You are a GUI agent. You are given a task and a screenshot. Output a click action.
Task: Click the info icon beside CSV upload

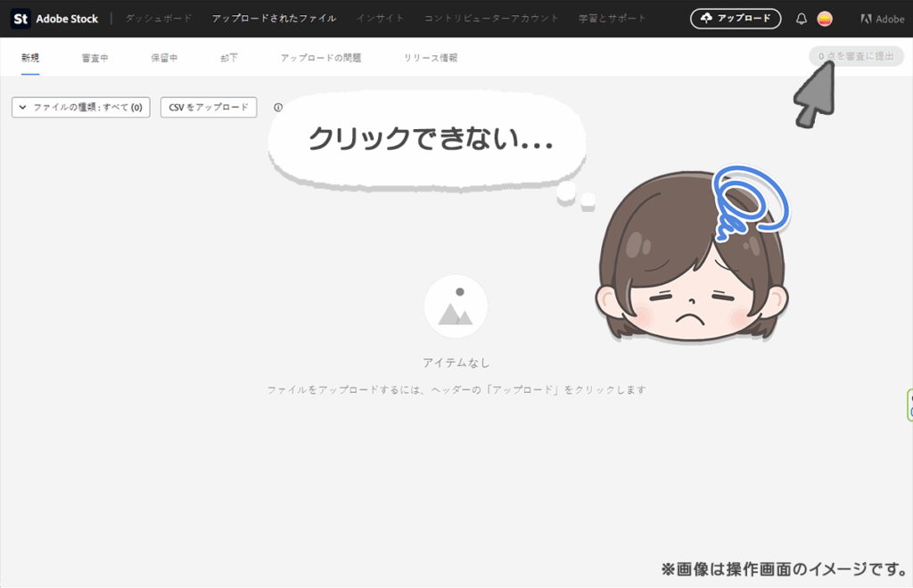click(278, 107)
